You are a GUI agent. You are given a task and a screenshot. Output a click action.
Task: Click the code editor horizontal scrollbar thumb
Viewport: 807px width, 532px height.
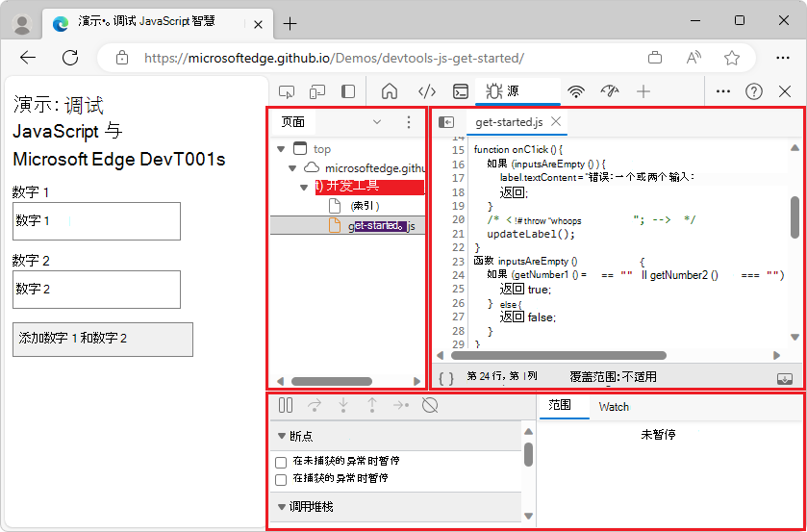(559, 355)
